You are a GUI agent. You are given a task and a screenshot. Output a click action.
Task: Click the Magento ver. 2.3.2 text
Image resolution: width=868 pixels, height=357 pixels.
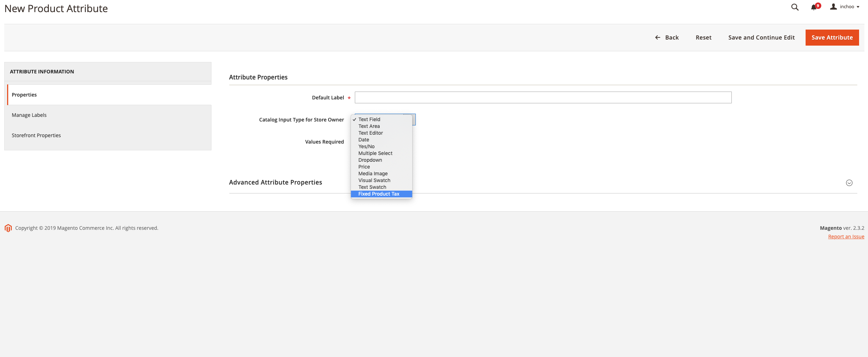[x=842, y=228]
